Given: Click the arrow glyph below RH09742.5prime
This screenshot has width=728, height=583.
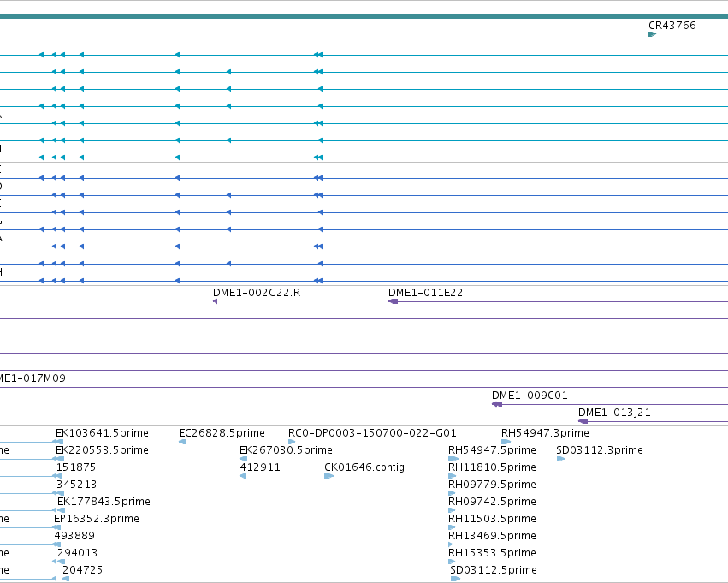Looking at the screenshot, I should click(452, 510).
